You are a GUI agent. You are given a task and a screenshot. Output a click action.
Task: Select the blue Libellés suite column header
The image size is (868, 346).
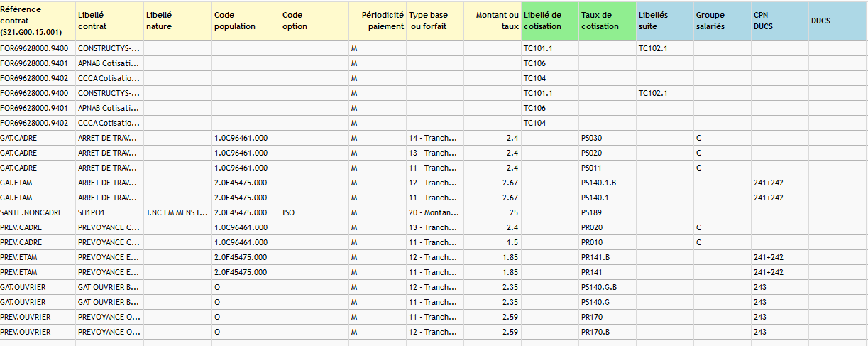coord(665,21)
